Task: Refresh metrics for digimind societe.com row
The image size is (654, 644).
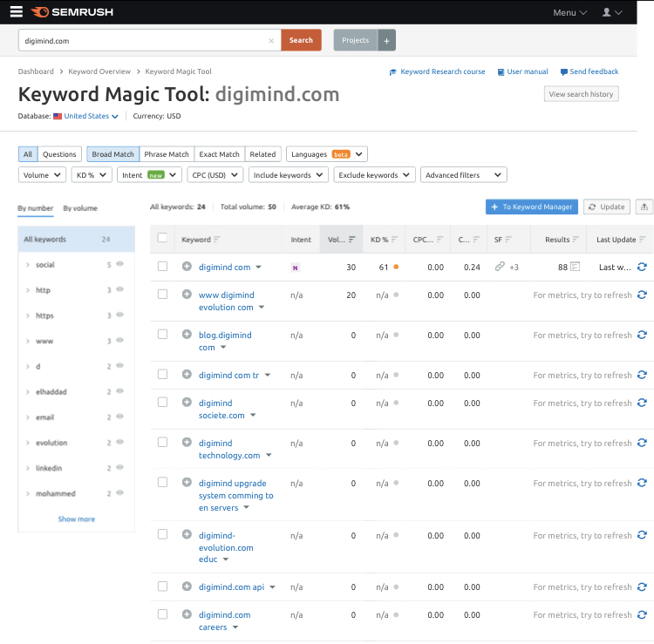Action: 642,403
